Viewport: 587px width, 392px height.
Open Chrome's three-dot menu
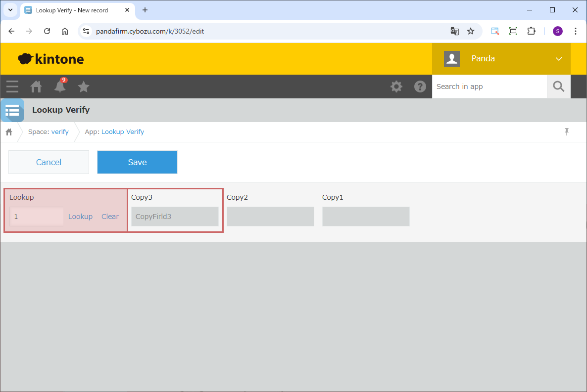coord(575,31)
